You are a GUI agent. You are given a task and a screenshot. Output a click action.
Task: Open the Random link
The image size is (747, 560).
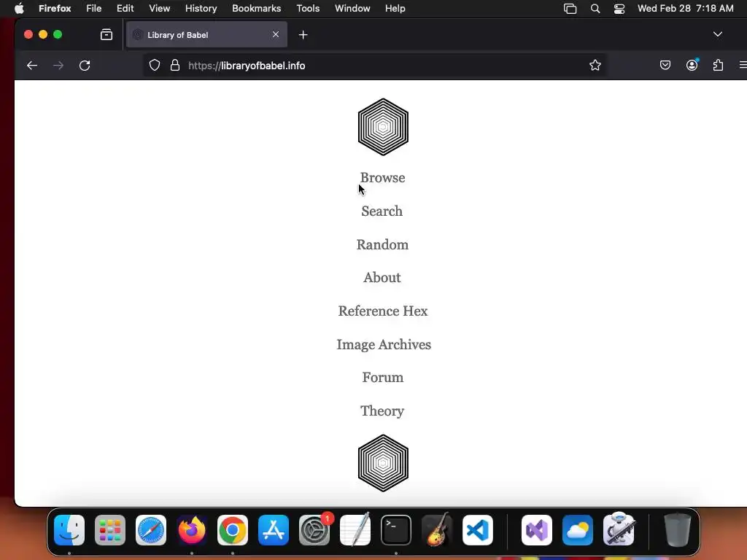[x=382, y=244]
